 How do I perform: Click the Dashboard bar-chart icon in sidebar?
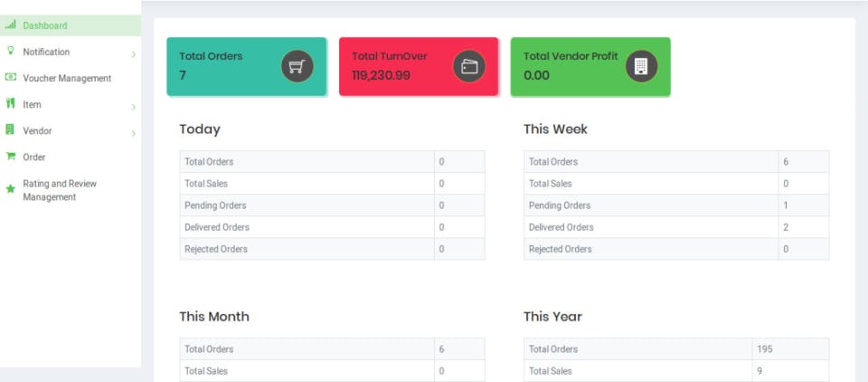tap(11, 25)
